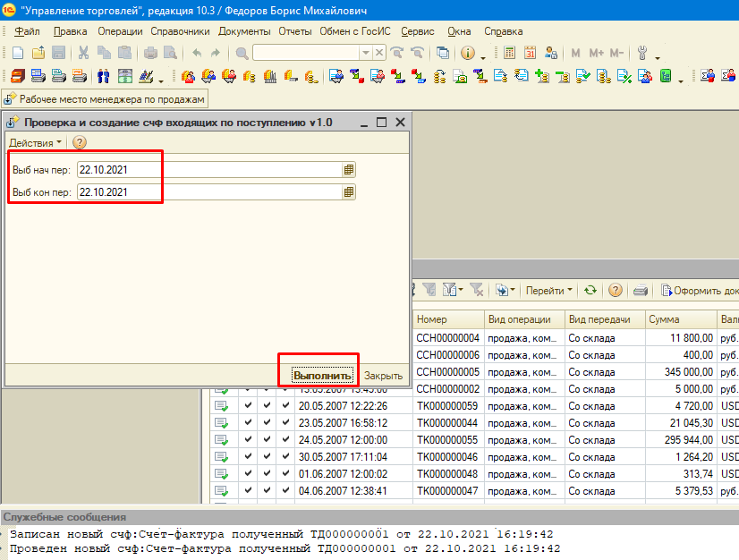Toggle first checkmark in row TK000000059
739x560 pixels.
point(249,406)
